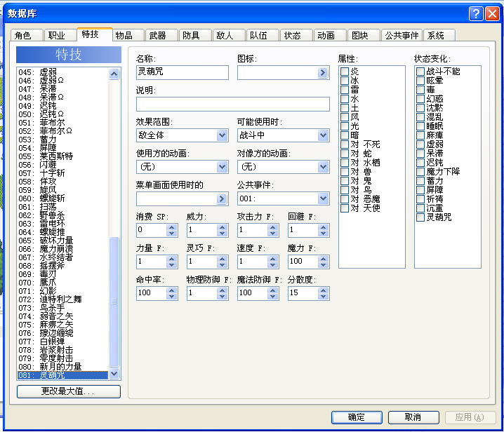Check the 对 兽 attribute checkbox
The image size is (504, 432).
click(345, 172)
